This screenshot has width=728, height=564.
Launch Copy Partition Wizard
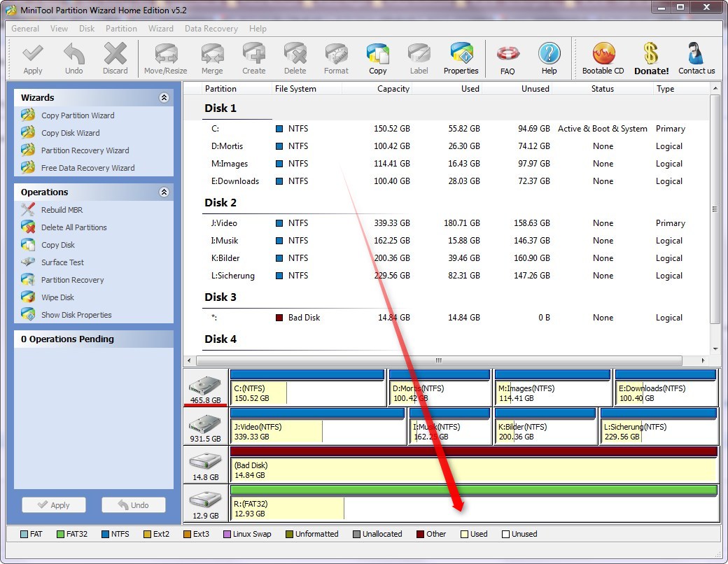(78, 115)
